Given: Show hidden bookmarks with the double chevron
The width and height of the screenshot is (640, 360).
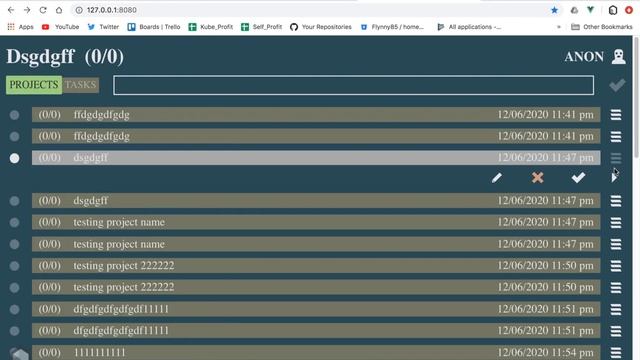Looking at the screenshot, I should pyautogui.click(x=559, y=27).
